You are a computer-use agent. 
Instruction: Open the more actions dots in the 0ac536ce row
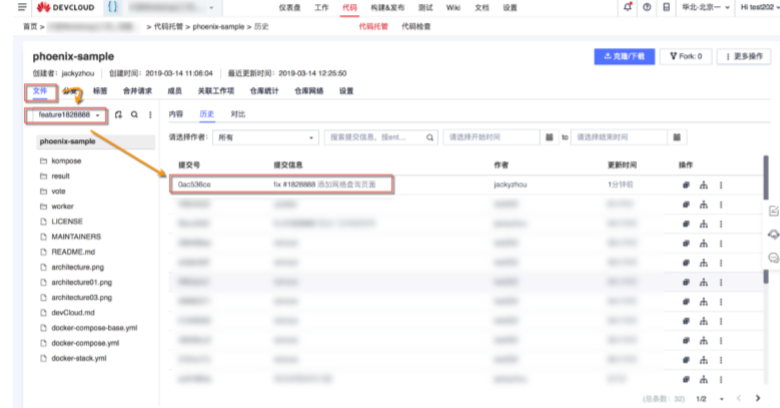click(x=721, y=185)
